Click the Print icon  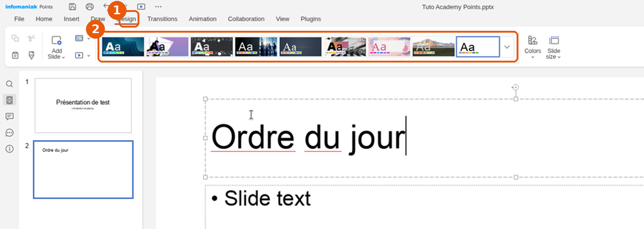tap(90, 6)
